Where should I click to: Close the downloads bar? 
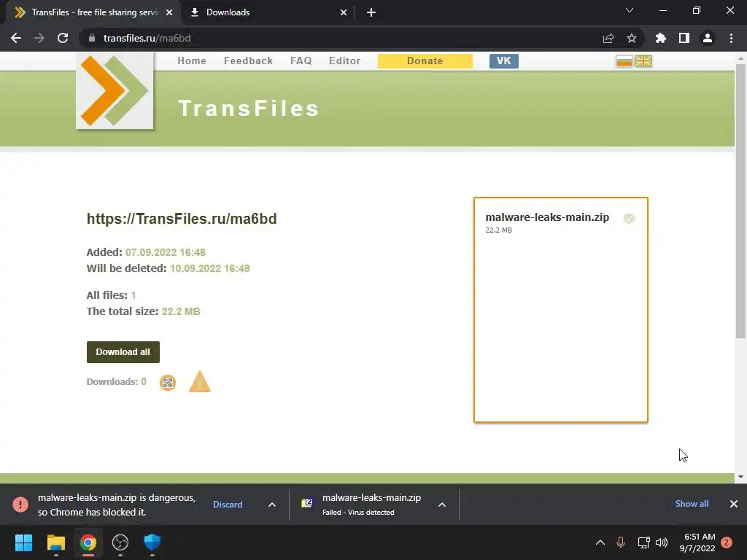734,504
